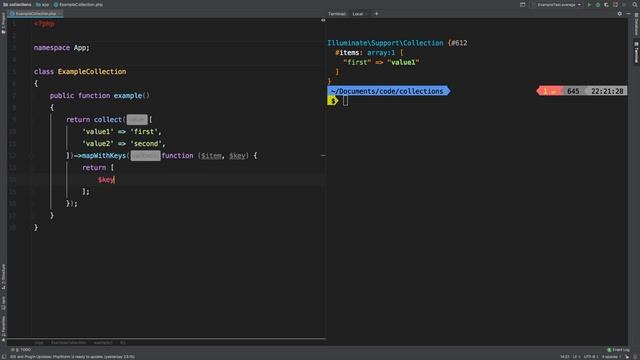Select the ExampleCollection.php editor tab

pyautogui.click(x=36, y=13)
